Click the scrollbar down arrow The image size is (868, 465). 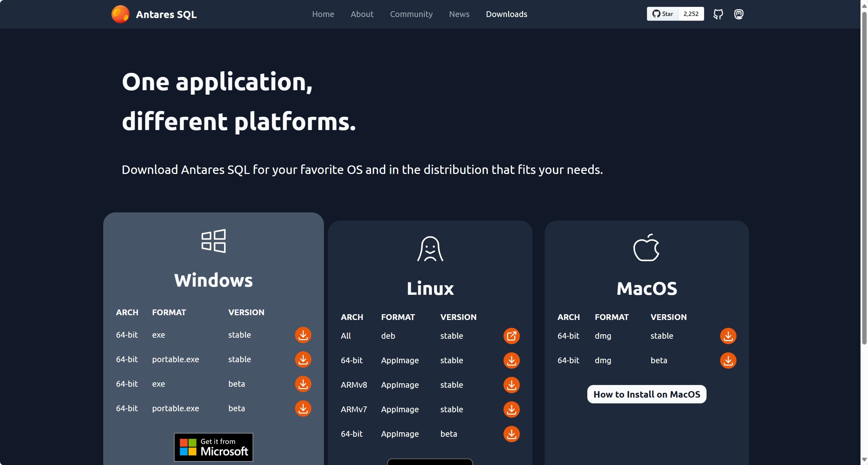point(864,460)
